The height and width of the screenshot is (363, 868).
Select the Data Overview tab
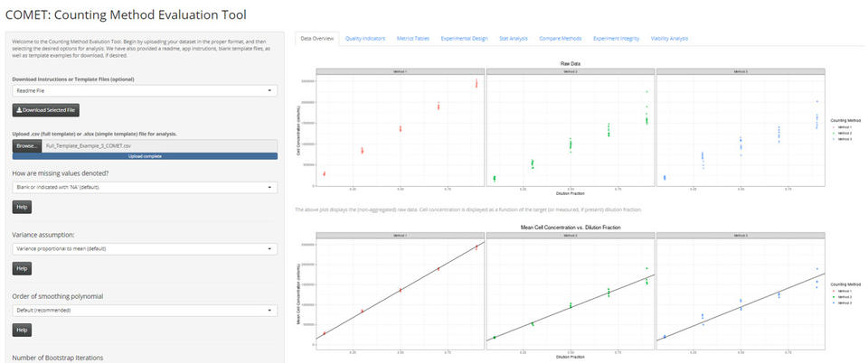click(x=317, y=39)
